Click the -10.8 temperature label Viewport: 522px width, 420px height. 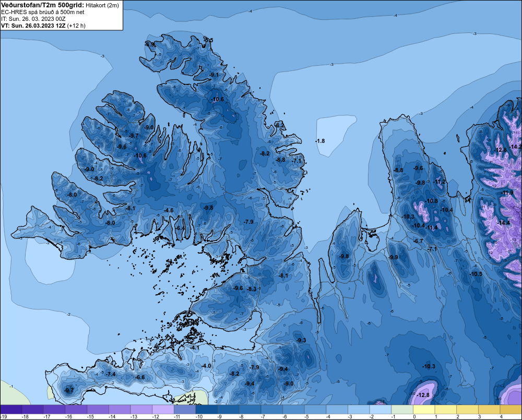pyautogui.click(x=432, y=201)
